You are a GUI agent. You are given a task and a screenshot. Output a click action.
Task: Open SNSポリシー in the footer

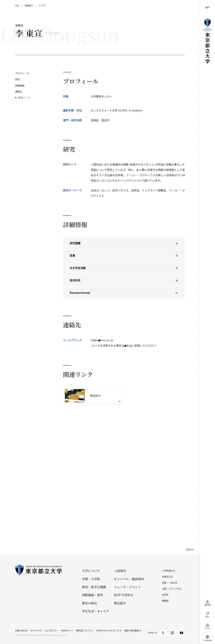click(x=67, y=630)
